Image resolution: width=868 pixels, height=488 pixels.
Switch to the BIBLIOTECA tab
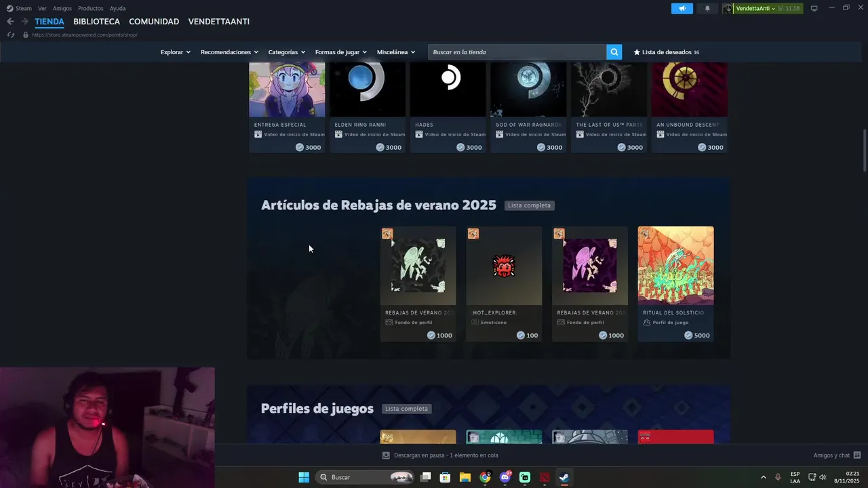(96, 22)
